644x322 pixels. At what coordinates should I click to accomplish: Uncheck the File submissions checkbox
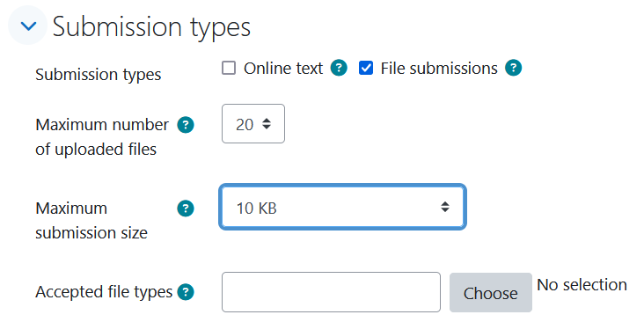click(365, 68)
